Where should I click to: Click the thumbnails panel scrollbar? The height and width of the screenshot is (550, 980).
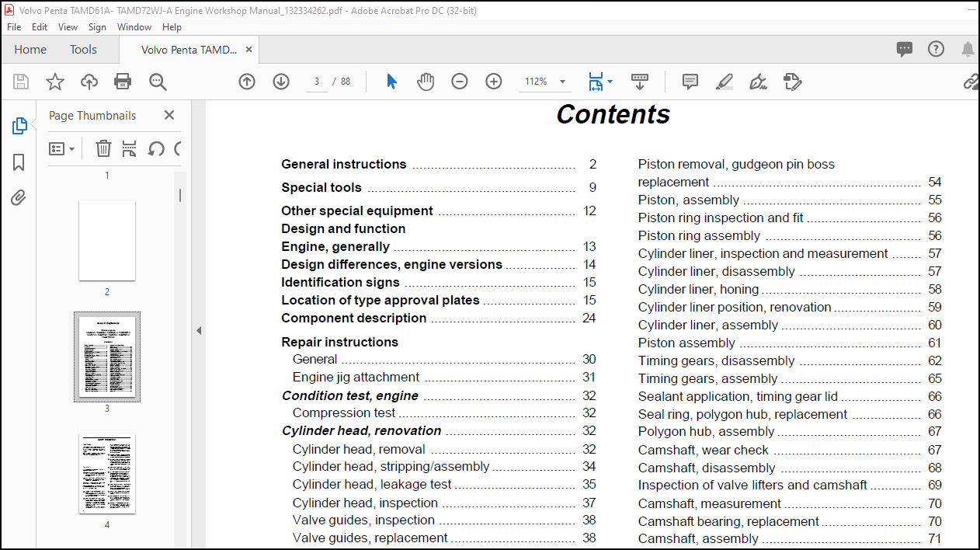pyautogui.click(x=181, y=195)
